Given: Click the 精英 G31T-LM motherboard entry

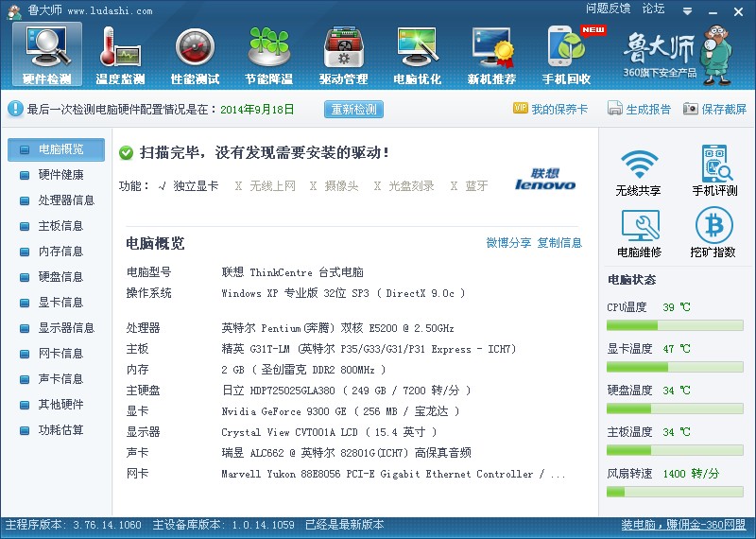Looking at the screenshot, I should click(369, 349).
